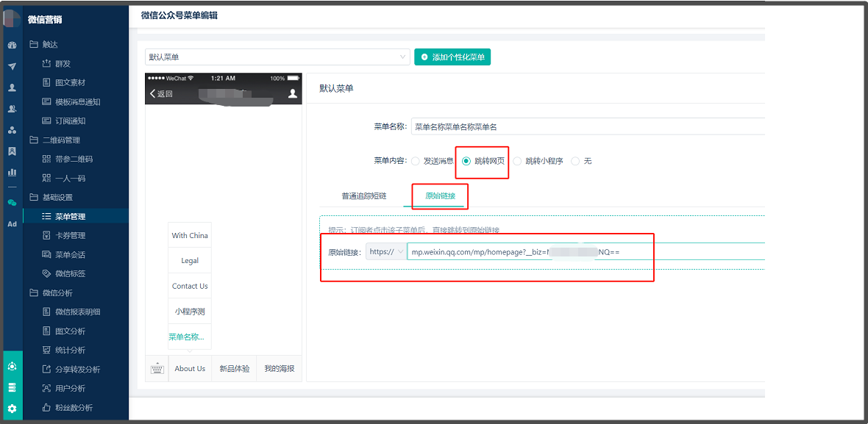Click the 菜单名称 text input field
This screenshot has width=868, height=424.
587,126
